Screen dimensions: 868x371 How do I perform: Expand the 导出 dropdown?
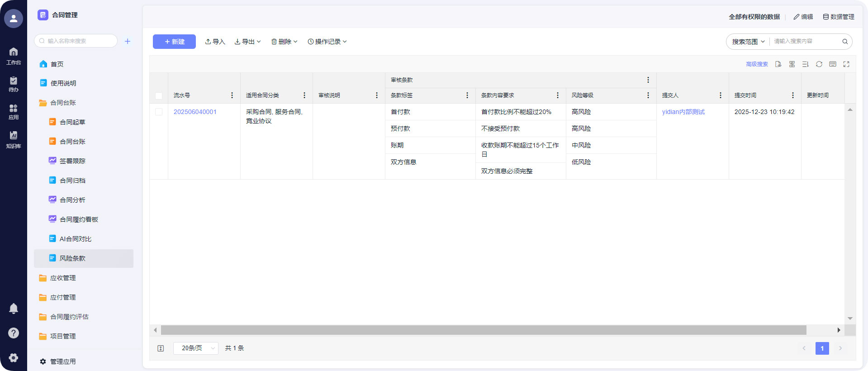247,42
